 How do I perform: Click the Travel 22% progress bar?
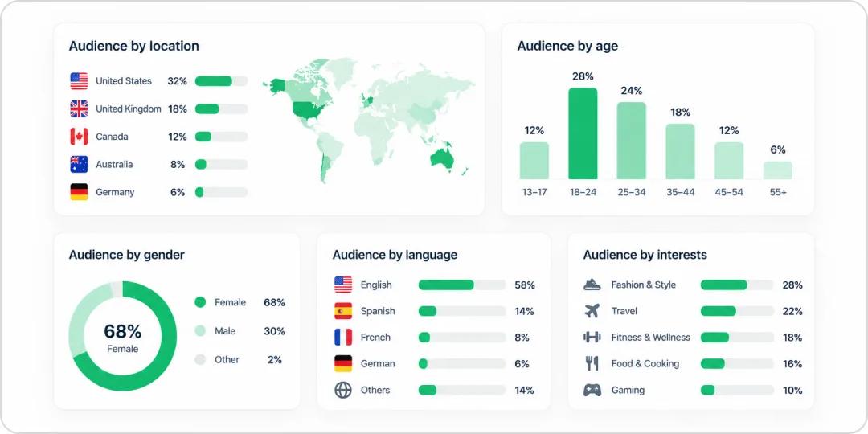737,311
